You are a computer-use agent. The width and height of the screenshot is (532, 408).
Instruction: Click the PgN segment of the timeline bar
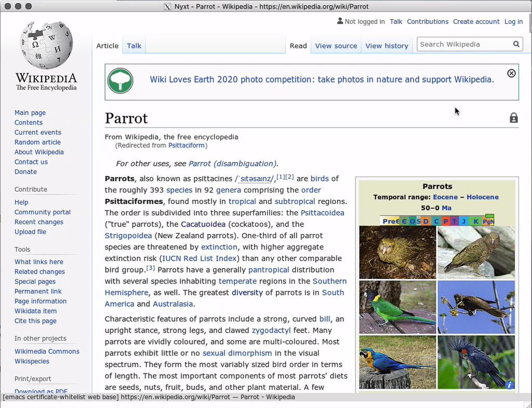[488, 221]
